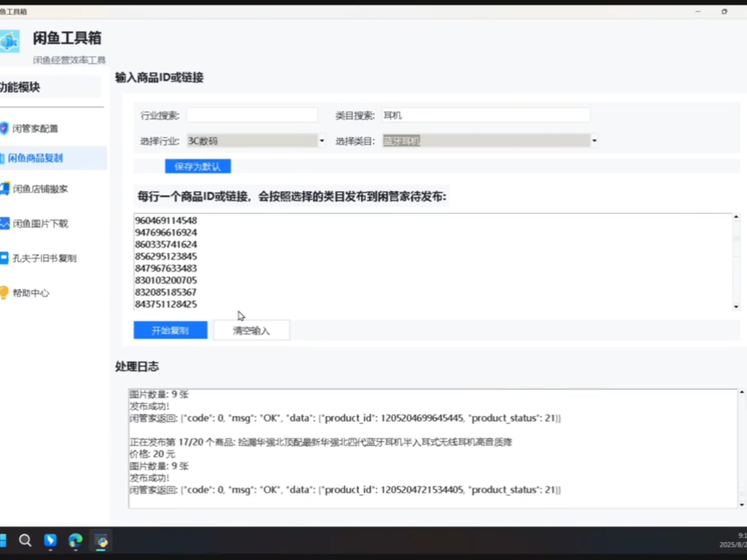Open 闲管家配置 module
The width and height of the screenshot is (747, 560).
[35, 129]
